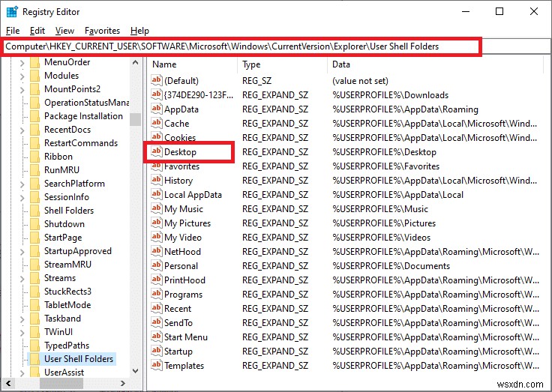Viewport: 552px width, 392px height.
Task: Select the Startup value icon
Action: click(156, 351)
